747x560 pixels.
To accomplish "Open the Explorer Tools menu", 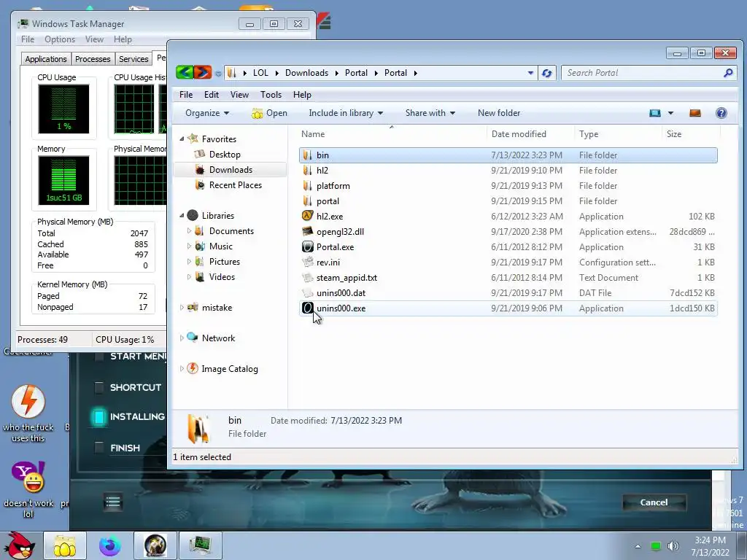I will (271, 94).
